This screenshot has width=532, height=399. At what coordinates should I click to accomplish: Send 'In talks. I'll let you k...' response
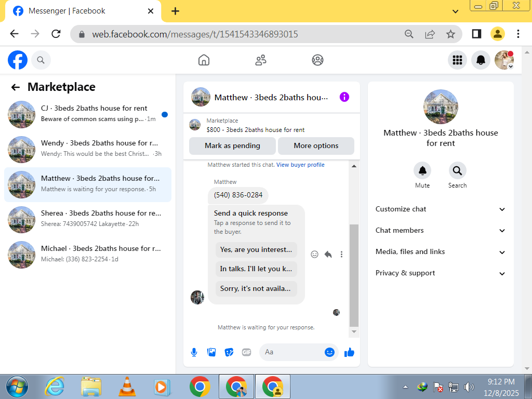click(x=256, y=269)
